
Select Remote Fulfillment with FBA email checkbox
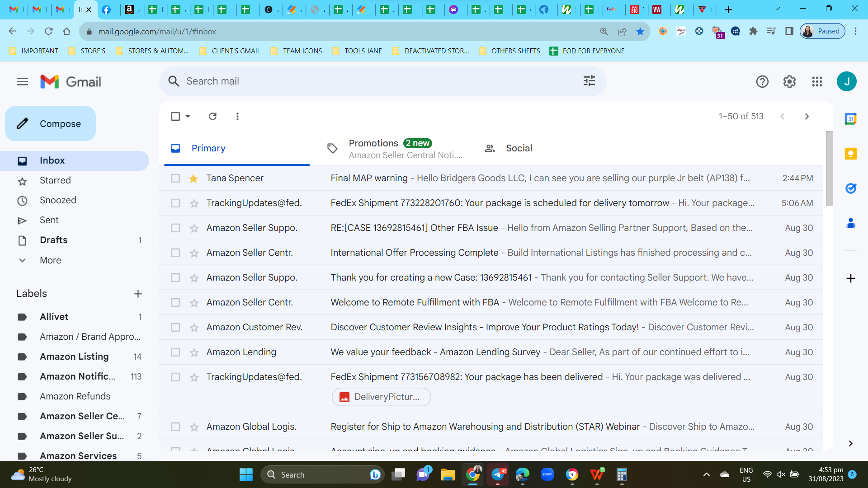175,303
